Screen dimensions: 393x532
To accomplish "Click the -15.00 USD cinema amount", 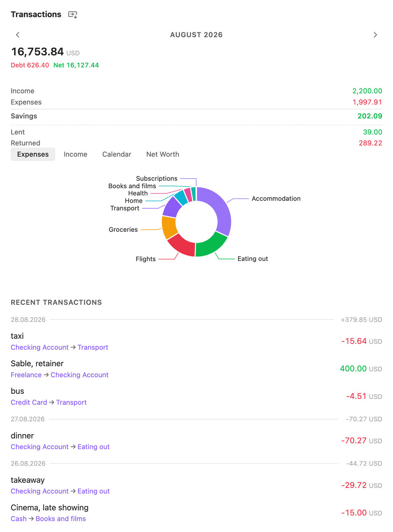I will (362, 513).
